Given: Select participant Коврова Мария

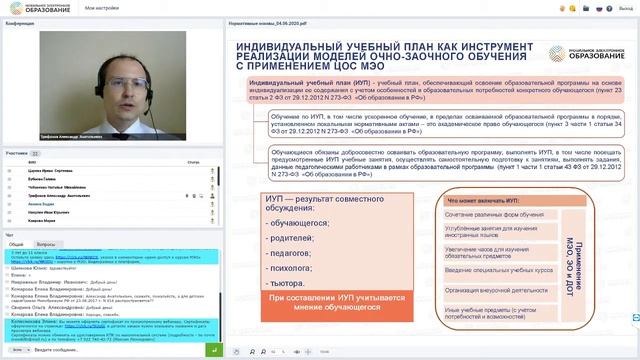Looking at the screenshot, I should [x=42, y=221].
